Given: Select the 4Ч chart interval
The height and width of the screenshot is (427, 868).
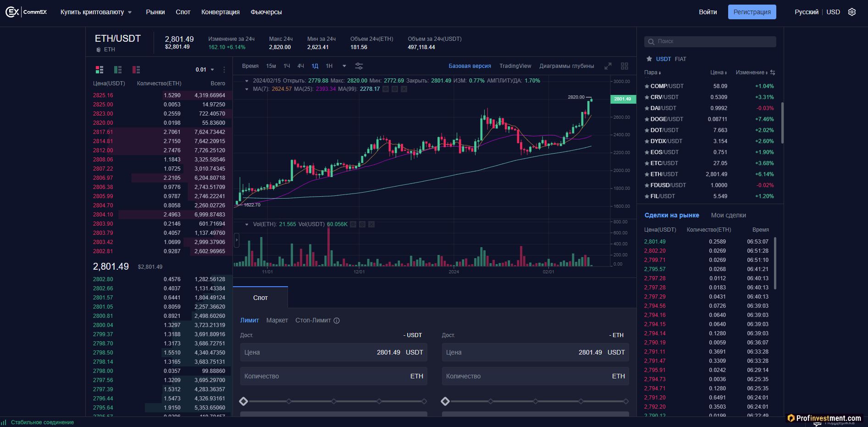Looking at the screenshot, I should pyautogui.click(x=301, y=66).
